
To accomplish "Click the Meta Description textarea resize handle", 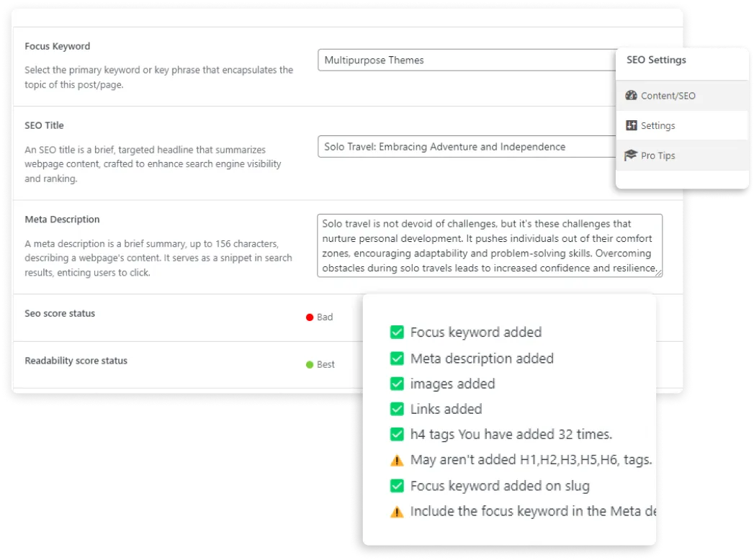I will click(658, 273).
